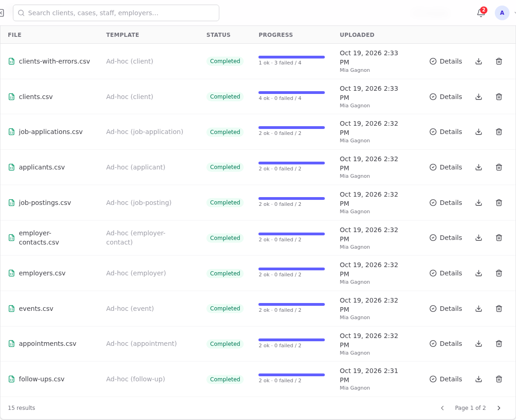
Task: Delete the events.csv import
Action: pos(499,309)
